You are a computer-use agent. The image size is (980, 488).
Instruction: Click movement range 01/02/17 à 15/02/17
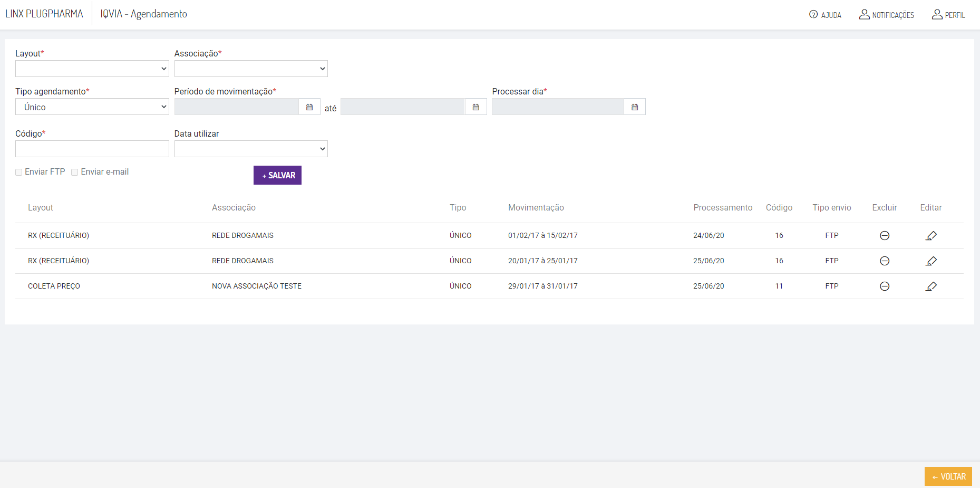(x=543, y=235)
